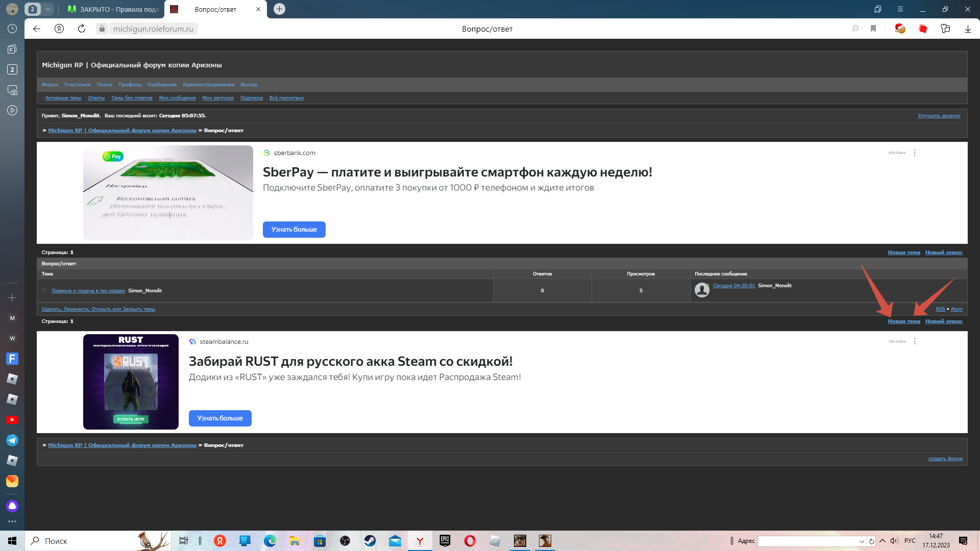Click Узнать больше on the RUST ad

[x=220, y=418]
